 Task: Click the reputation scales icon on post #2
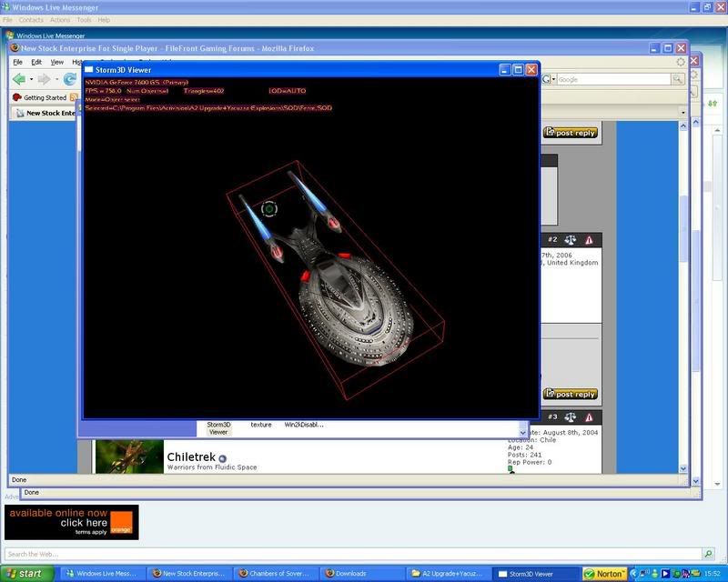pyautogui.click(x=571, y=240)
